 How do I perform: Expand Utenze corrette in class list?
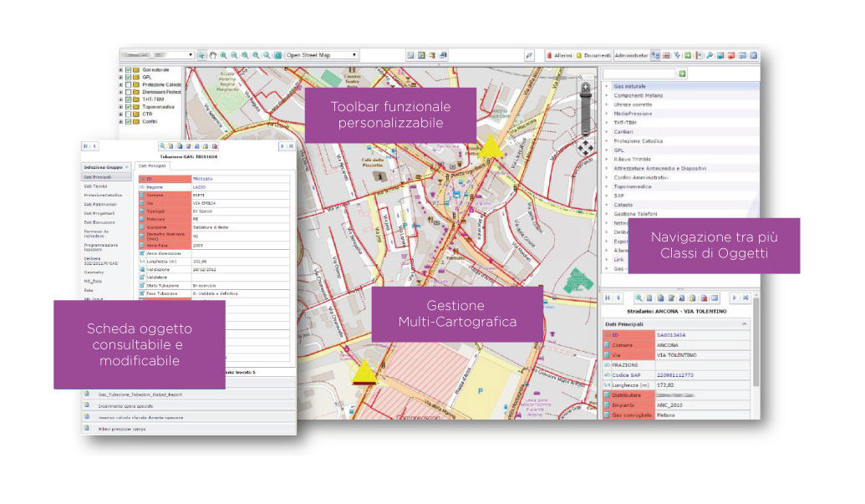[607, 104]
